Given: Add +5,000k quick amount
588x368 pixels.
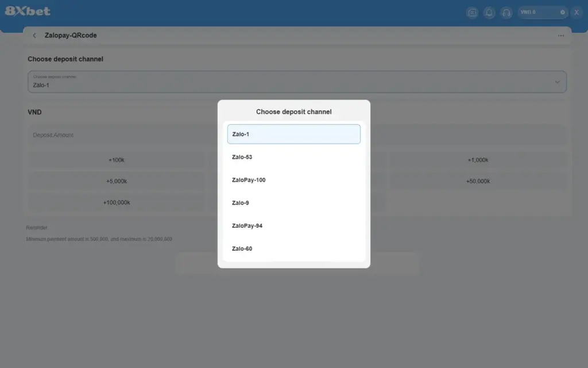Looking at the screenshot, I should [116, 181].
